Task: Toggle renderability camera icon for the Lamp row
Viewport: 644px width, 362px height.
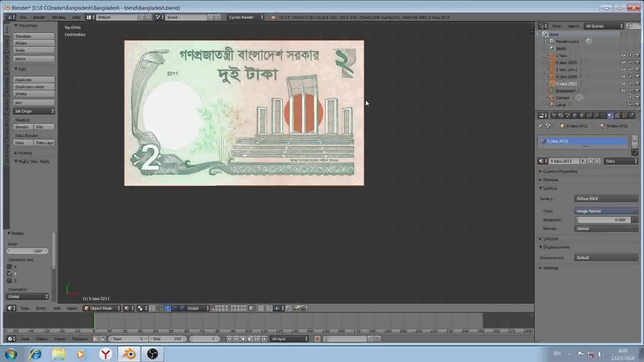Action: point(637,105)
